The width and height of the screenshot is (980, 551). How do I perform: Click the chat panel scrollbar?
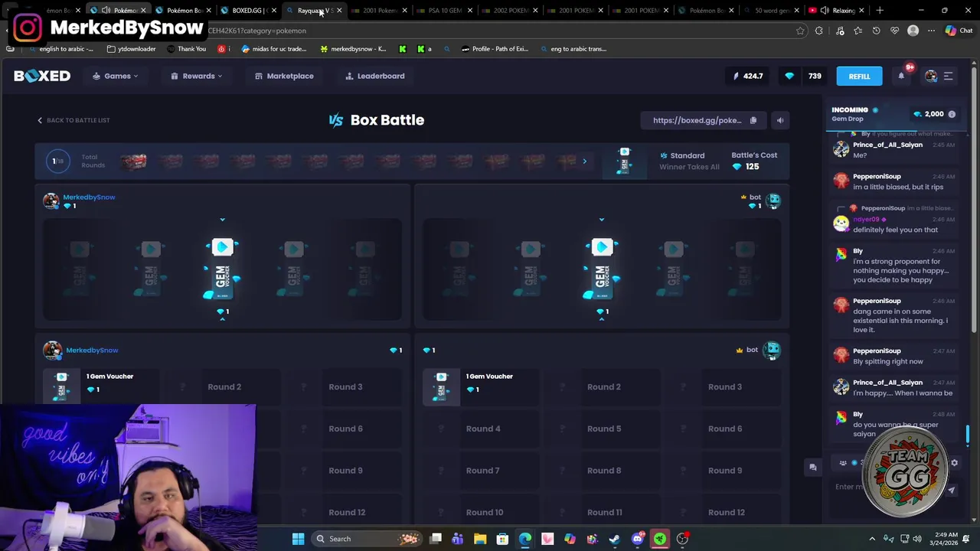967,435
